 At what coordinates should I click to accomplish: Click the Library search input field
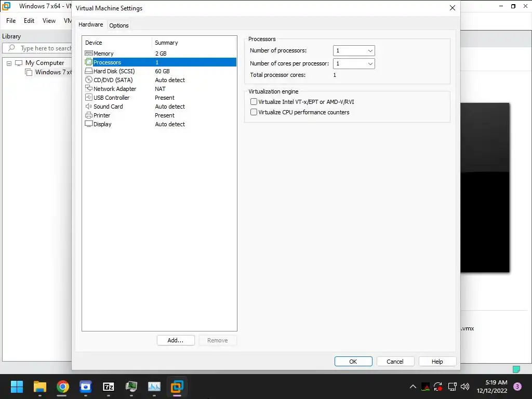37,48
